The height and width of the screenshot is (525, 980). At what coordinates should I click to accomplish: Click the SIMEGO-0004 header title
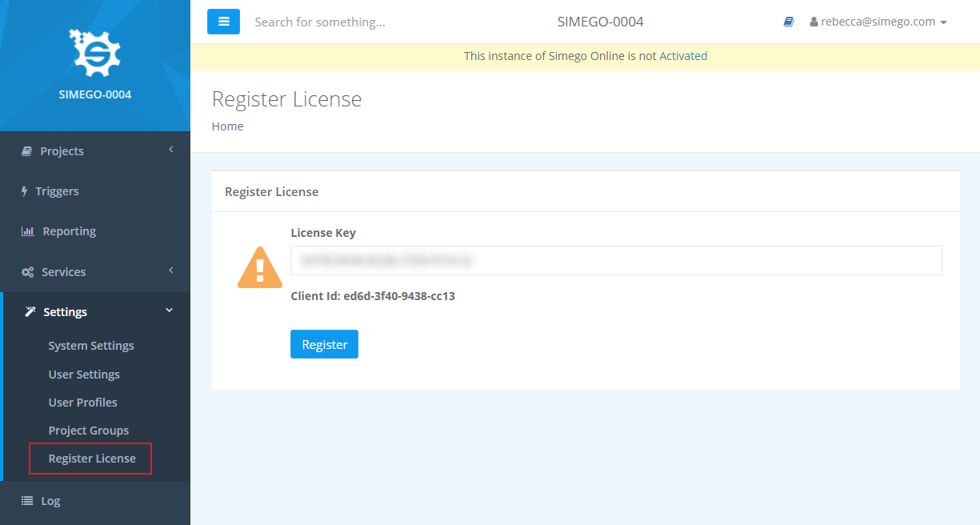600,22
